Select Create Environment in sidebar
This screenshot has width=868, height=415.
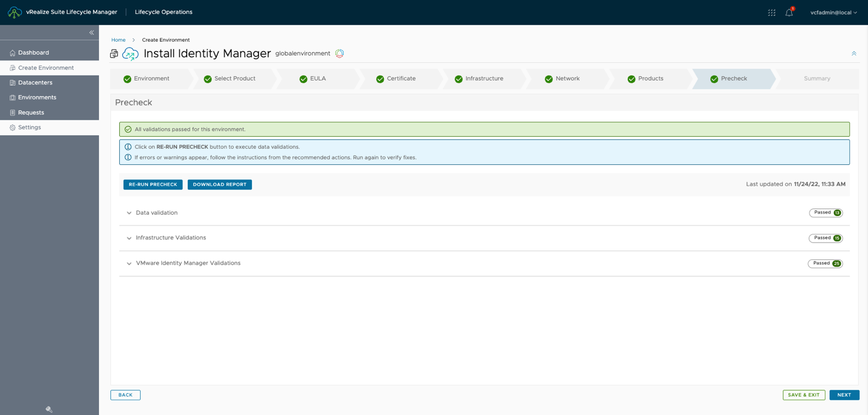49,68
